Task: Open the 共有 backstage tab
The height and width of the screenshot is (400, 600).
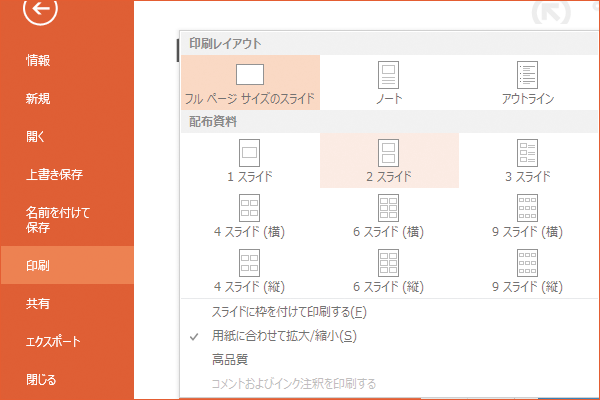Action: (67, 304)
